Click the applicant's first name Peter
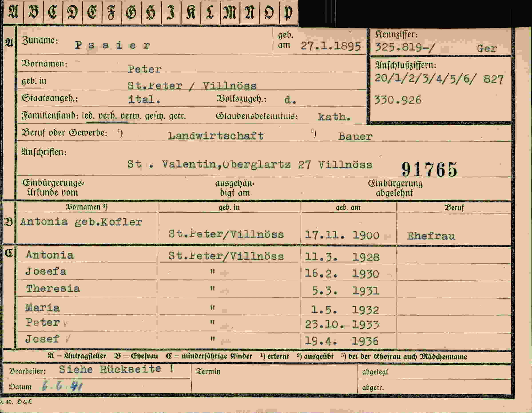Image resolution: width=532 pixels, height=413 pixels. (145, 69)
